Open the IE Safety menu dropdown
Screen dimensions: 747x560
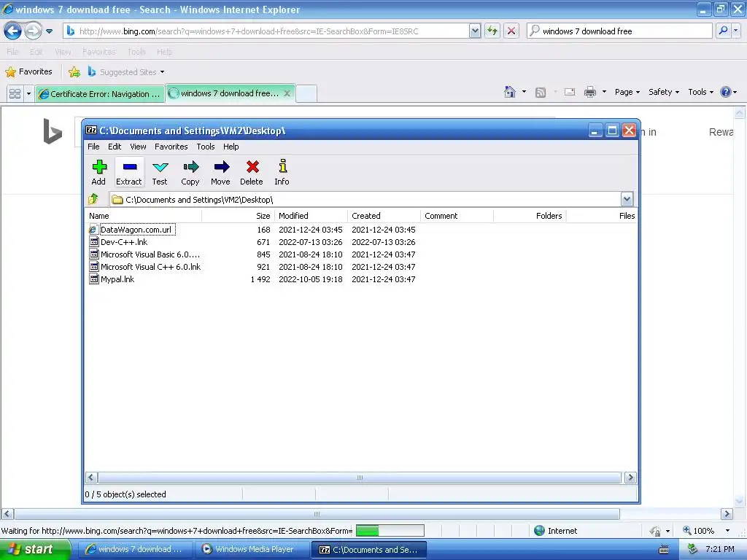pos(664,92)
